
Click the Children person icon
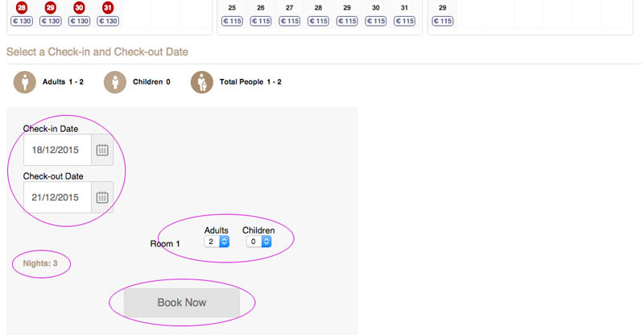(116, 82)
